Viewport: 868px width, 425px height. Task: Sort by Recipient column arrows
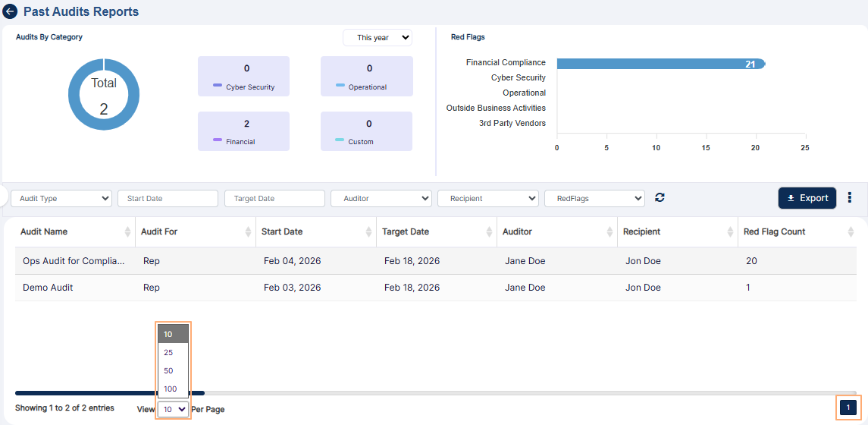tap(730, 232)
